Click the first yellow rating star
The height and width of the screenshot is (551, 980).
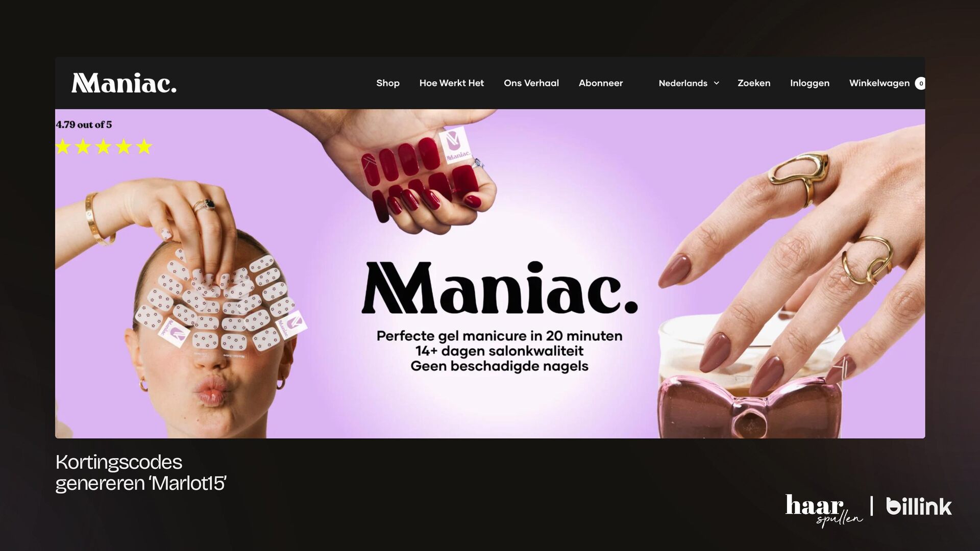tap(63, 147)
